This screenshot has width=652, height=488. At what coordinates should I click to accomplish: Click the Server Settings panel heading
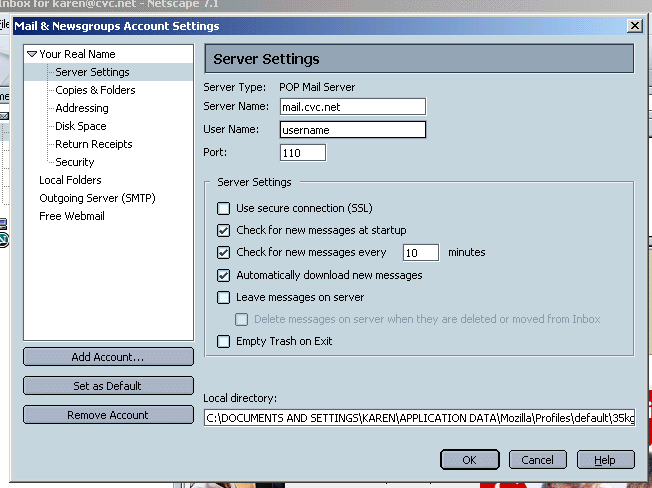[419, 59]
